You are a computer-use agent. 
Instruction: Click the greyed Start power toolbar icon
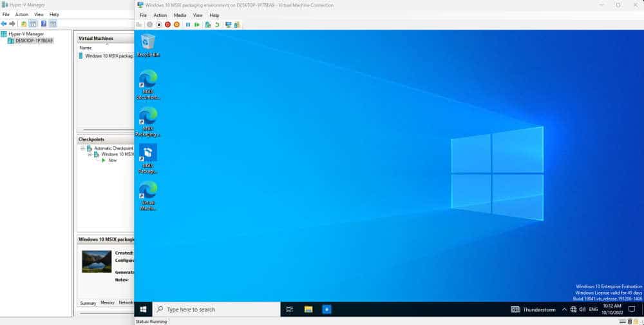150,25
